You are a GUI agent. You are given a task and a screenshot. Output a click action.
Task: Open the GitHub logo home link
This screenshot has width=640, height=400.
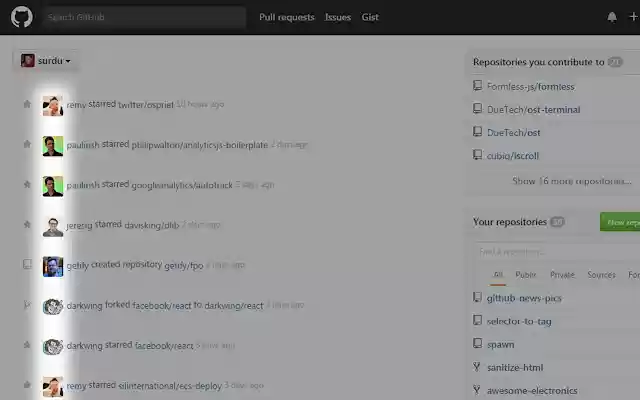click(22, 17)
